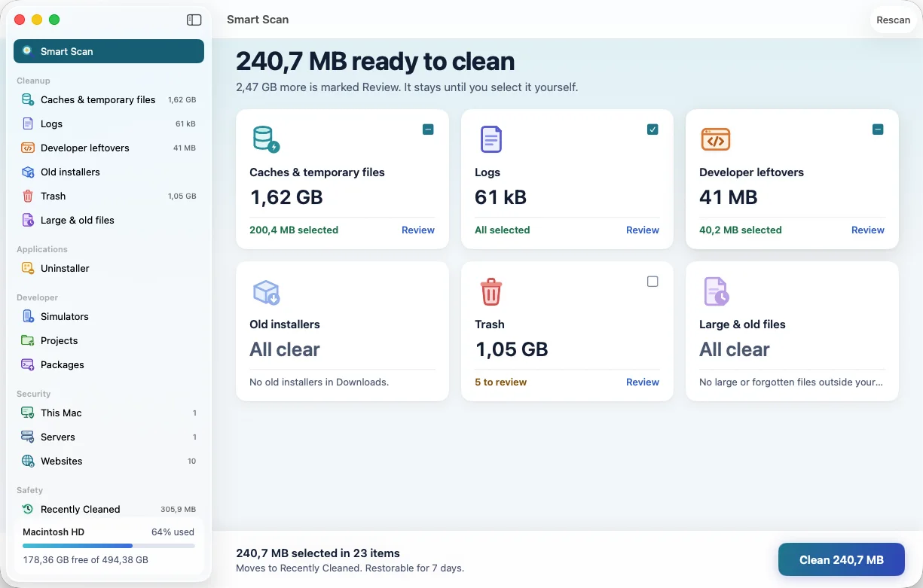Click the Rescan button
Image resolution: width=923 pixels, height=588 pixels.
pyautogui.click(x=894, y=20)
